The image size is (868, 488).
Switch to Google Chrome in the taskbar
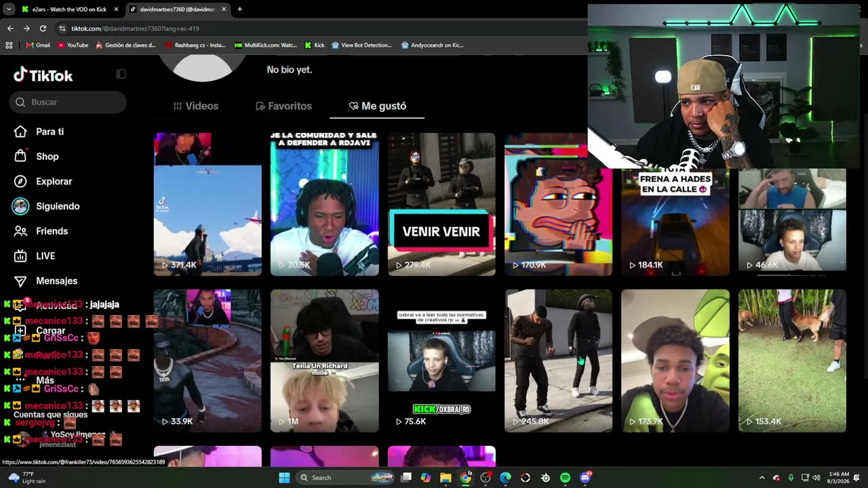465,478
